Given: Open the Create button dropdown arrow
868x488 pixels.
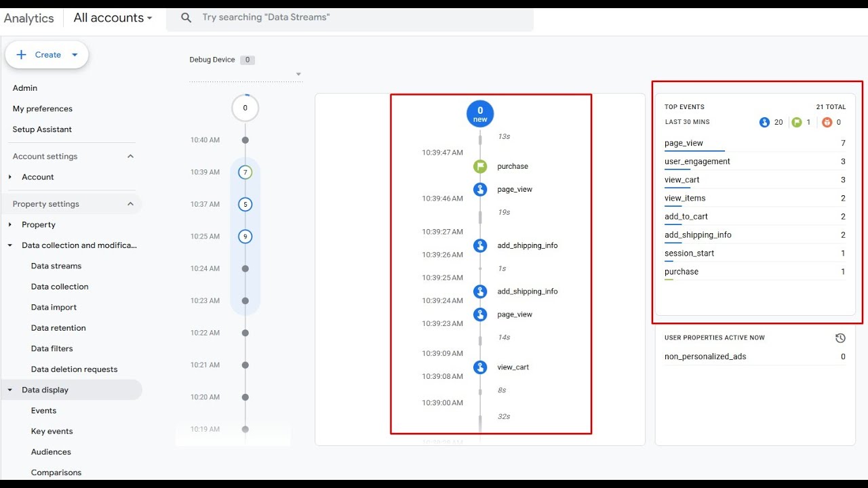Looking at the screenshot, I should pyautogui.click(x=75, y=55).
